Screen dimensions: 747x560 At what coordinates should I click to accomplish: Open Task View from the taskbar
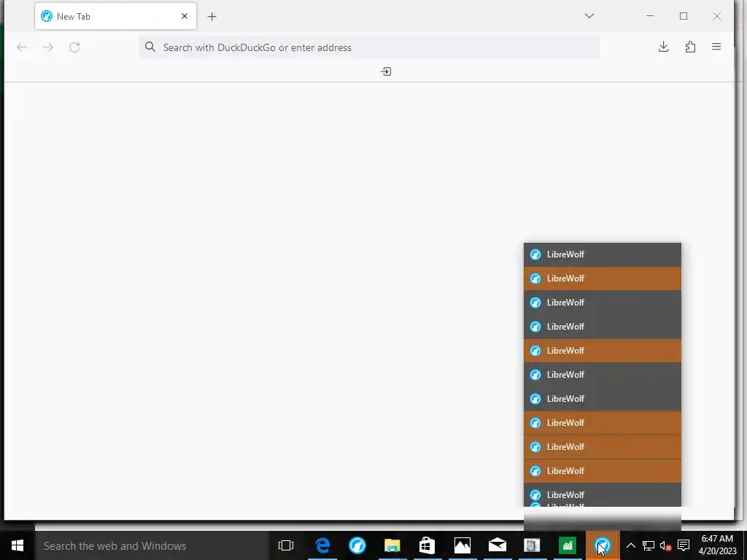(286, 545)
